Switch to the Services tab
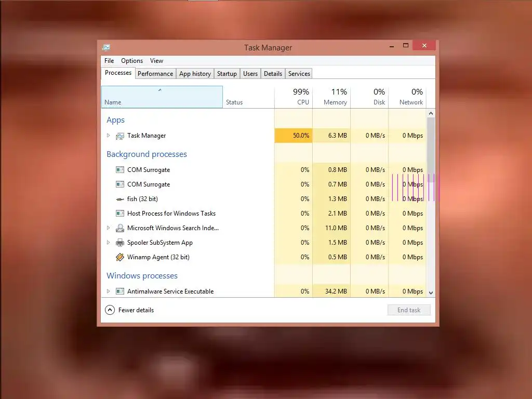This screenshot has width=532, height=399. click(x=299, y=74)
